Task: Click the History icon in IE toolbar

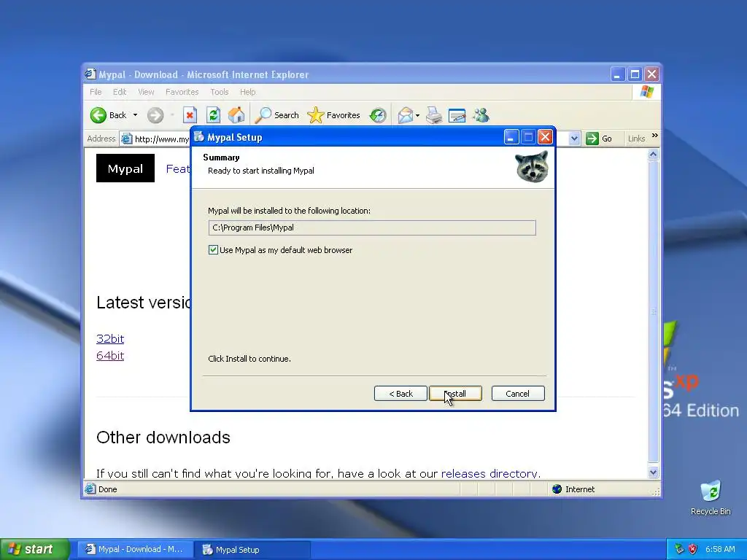Action: click(x=378, y=115)
